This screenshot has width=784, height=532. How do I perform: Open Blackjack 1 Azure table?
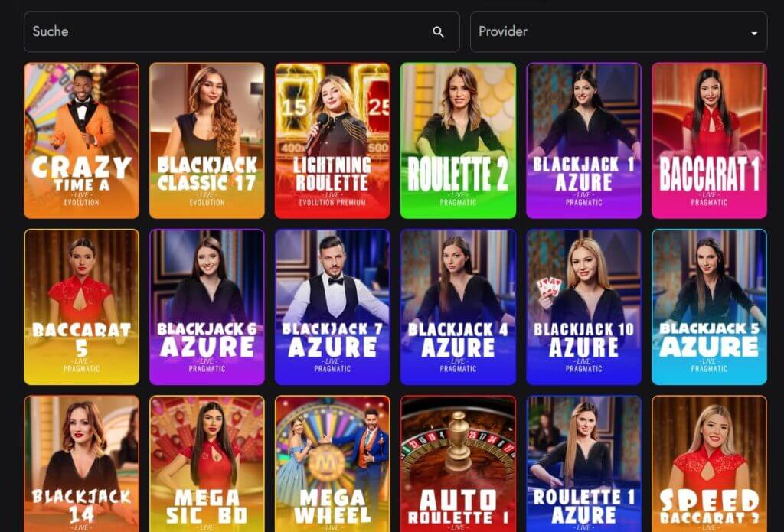tap(583, 141)
